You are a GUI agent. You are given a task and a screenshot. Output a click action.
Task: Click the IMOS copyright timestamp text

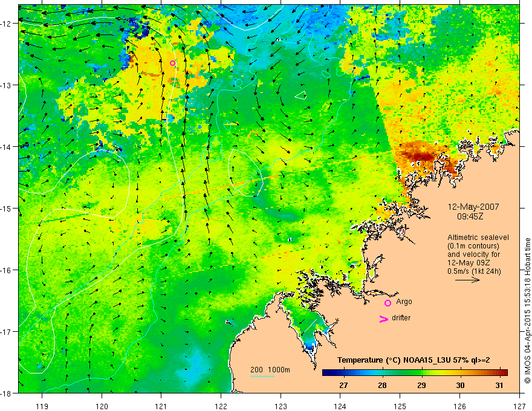pyautogui.click(x=527, y=310)
